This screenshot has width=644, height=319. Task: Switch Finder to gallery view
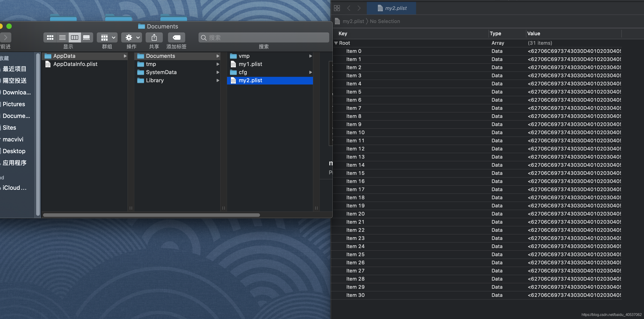tap(87, 38)
